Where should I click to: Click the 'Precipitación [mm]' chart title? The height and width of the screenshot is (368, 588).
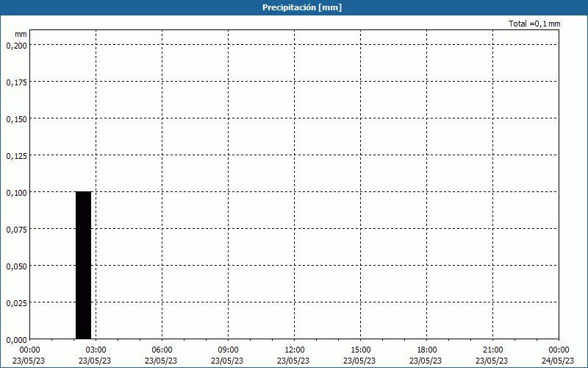pyautogui.click(x=302, y=7)
